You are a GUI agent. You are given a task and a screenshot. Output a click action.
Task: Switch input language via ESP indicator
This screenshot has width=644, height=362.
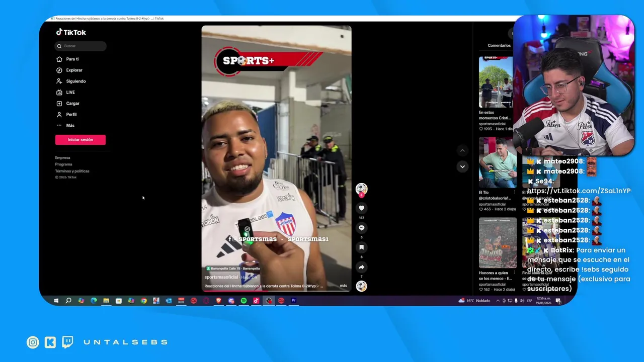click(529, 301)
